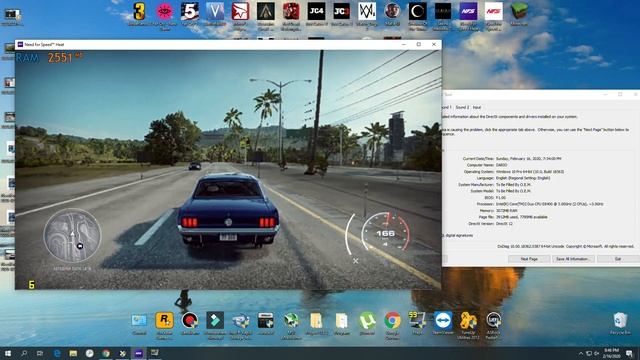Launch the Red Dead Redemption desktop icon
This screenshot has height=360, width=640.
coord(291,12)
